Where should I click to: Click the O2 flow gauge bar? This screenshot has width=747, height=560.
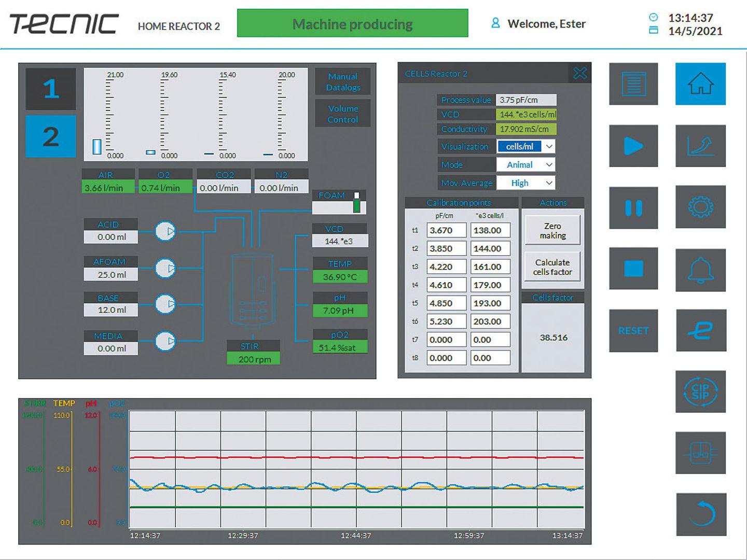[150, 152]
